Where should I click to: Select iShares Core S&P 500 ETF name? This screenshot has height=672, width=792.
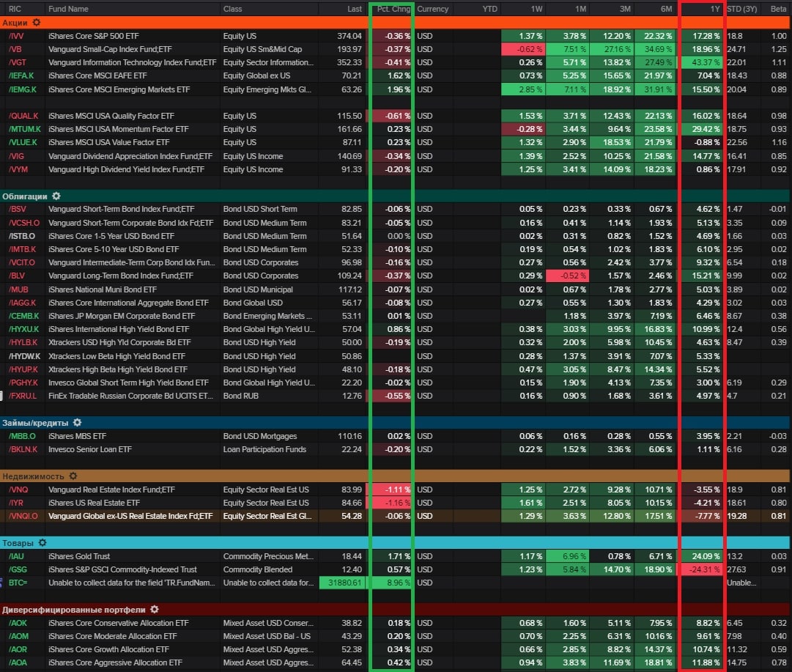pyautogui.click(x=94, y=36)
